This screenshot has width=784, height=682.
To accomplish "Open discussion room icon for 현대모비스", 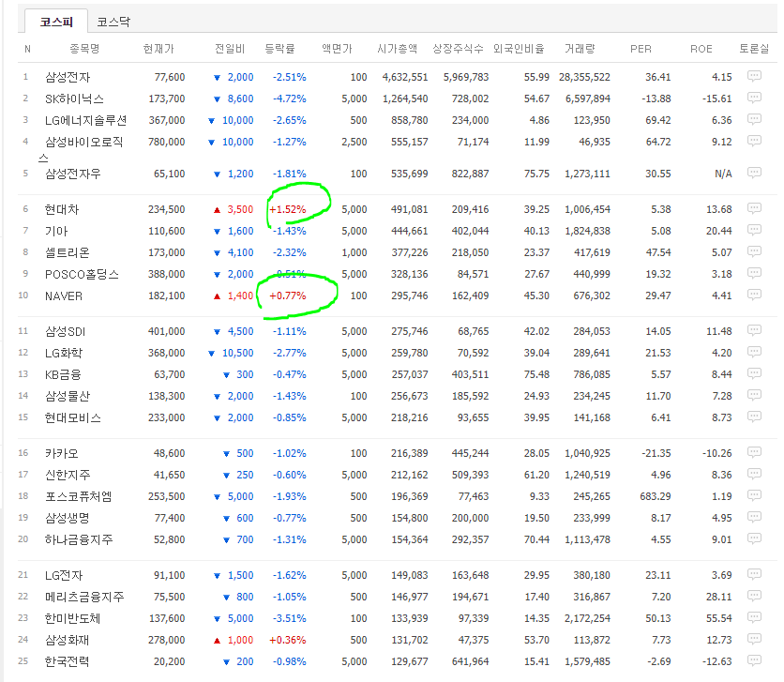I will click(754, 417).
